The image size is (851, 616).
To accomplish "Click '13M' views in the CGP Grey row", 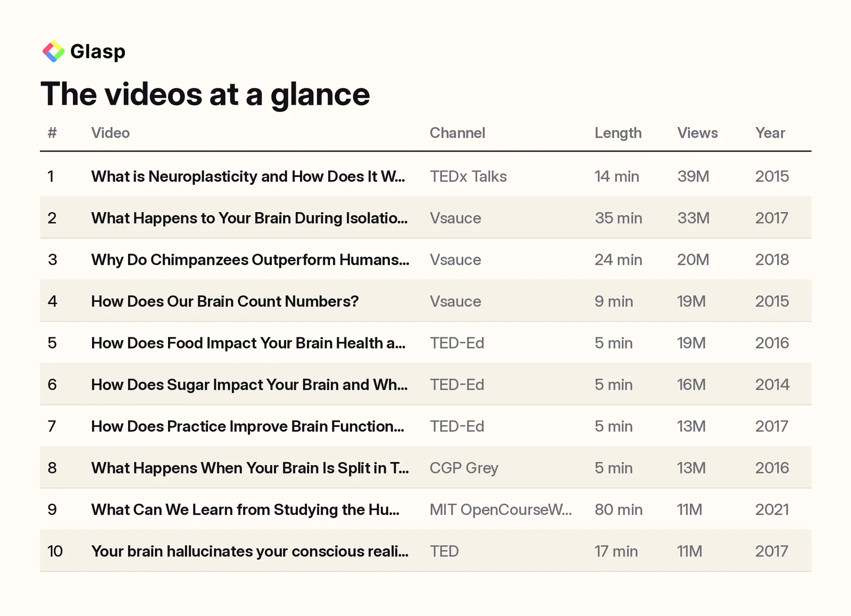I will (691, 468).
